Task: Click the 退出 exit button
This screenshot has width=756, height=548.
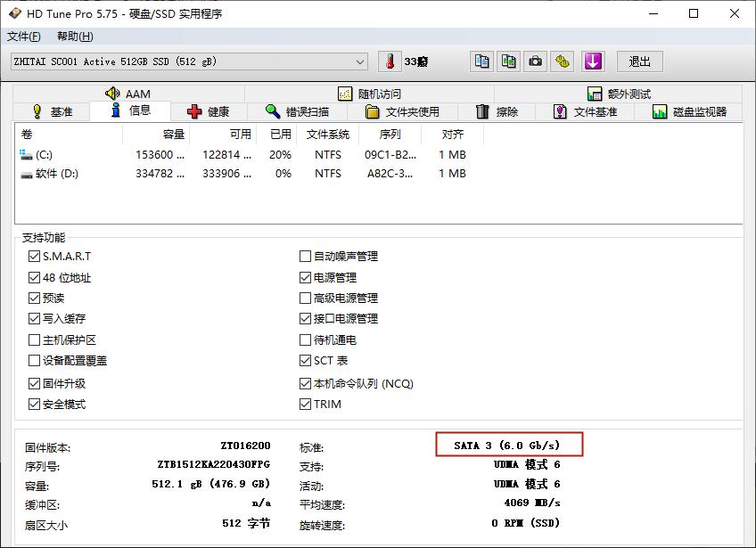Action: (638, 61)
